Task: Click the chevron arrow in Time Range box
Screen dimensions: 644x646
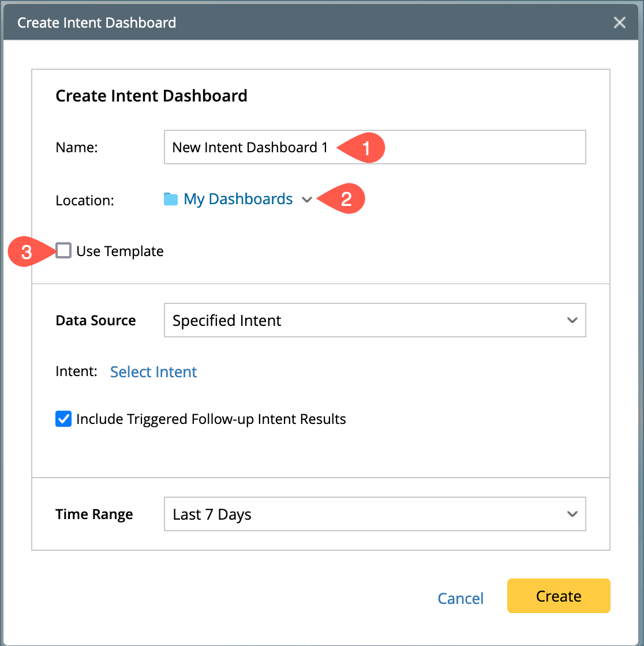Action: click(x=572, y=514)
